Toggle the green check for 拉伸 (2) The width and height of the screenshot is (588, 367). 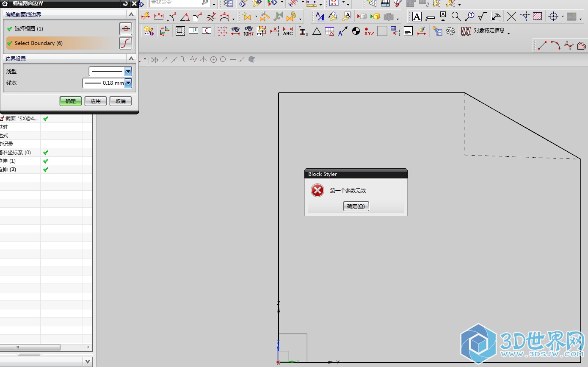pos(46,170)
